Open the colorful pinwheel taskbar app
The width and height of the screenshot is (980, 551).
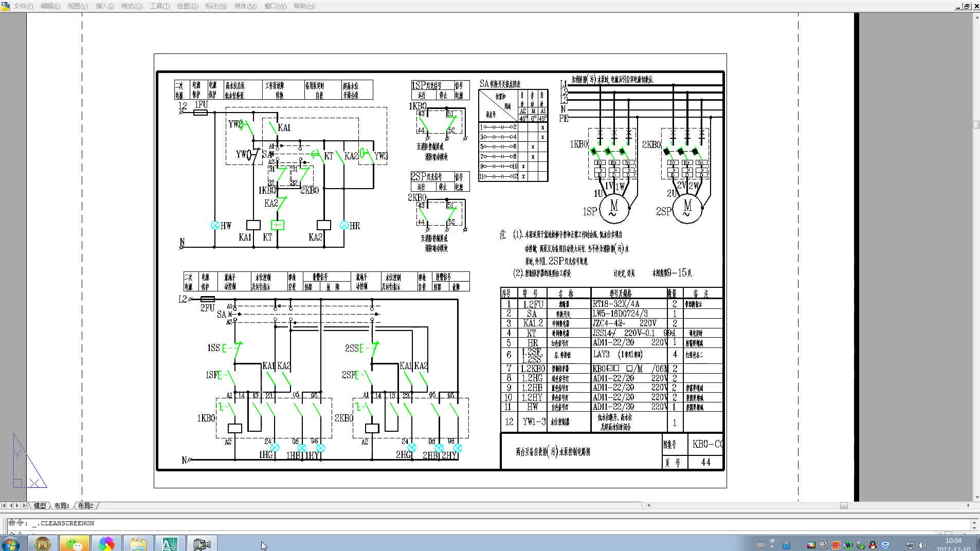[106, 544]
